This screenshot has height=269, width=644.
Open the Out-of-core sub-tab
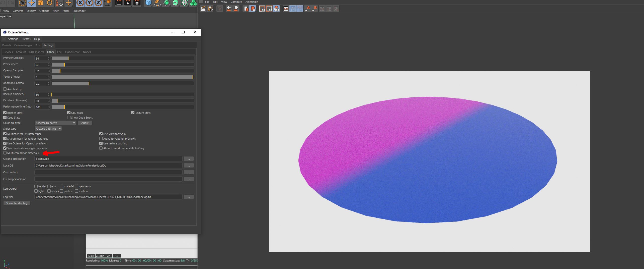click(x=72, y=52)
